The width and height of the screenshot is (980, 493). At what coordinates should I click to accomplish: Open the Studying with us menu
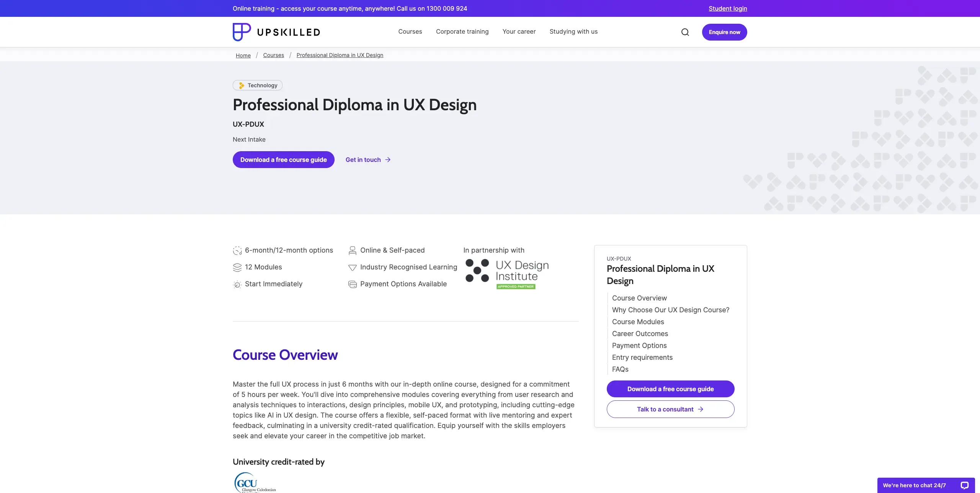tap(573, 32)
